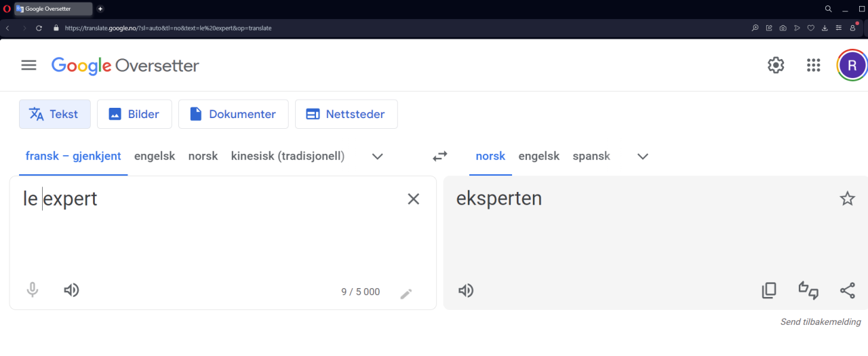Select 'engelsk' as source language
This screenshot has width=868, height=356.
click(155, 156)
